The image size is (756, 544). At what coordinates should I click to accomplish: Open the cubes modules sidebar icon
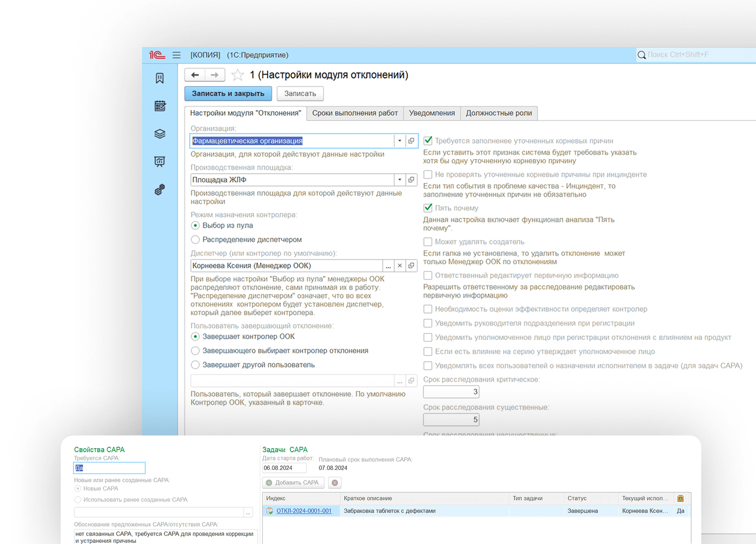click(160, 190)
